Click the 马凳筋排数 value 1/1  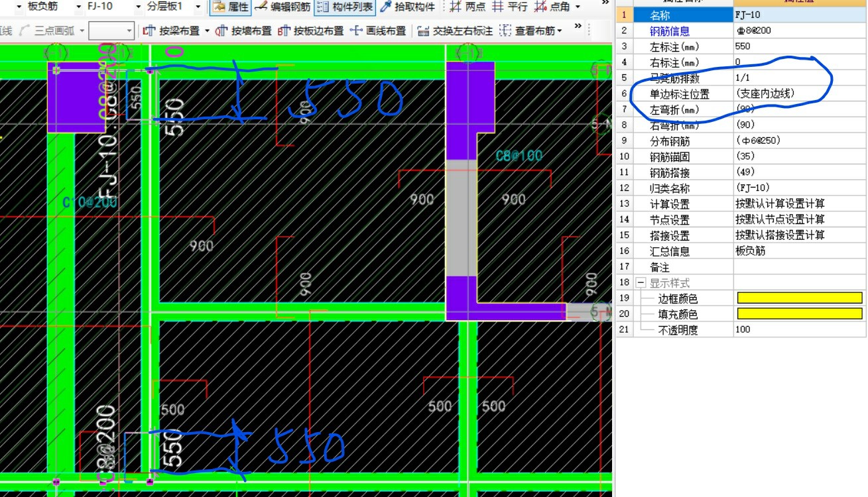[800, 78]
